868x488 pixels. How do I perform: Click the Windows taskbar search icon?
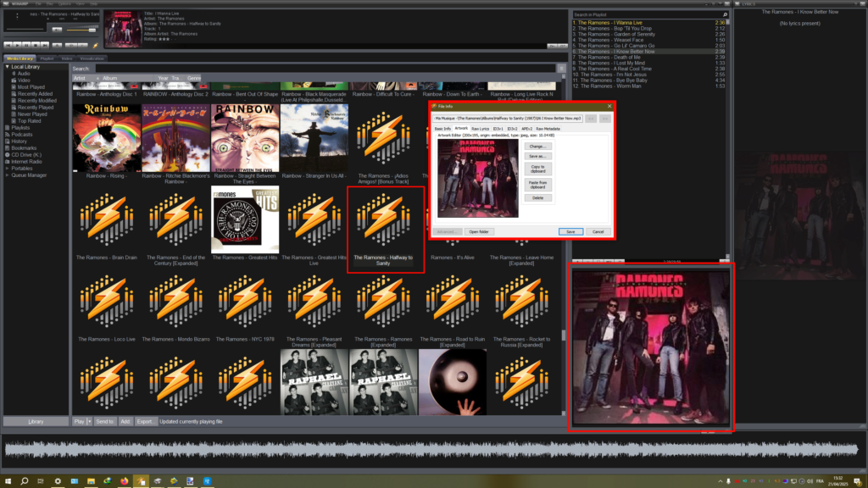25,481
